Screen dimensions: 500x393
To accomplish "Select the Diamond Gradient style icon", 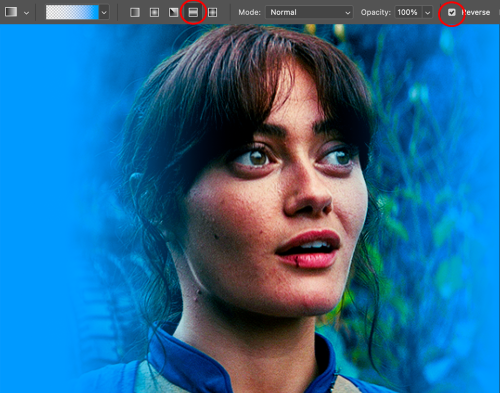I will [212, 13].
